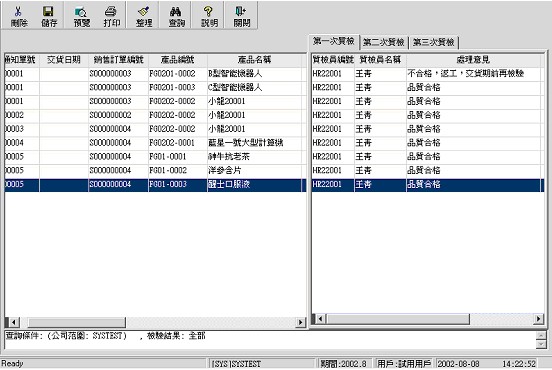The image size is (552, 370).
Task: Select row with product F60201-0003
Action: pyautogui.click(x=155, y=87)
